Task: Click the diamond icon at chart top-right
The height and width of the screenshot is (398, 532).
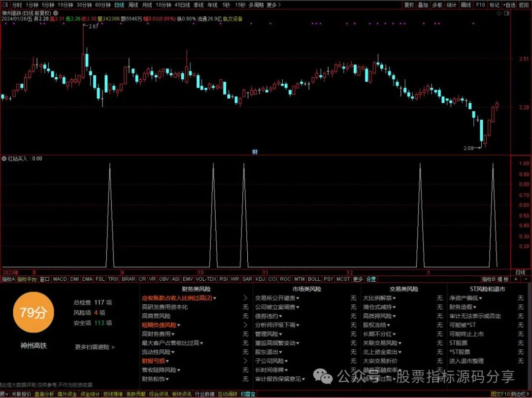Action: click(499, 13)
